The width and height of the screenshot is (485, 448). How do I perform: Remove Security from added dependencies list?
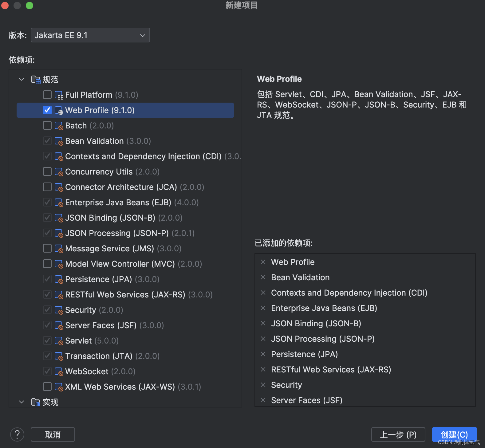tap(263, 385)
